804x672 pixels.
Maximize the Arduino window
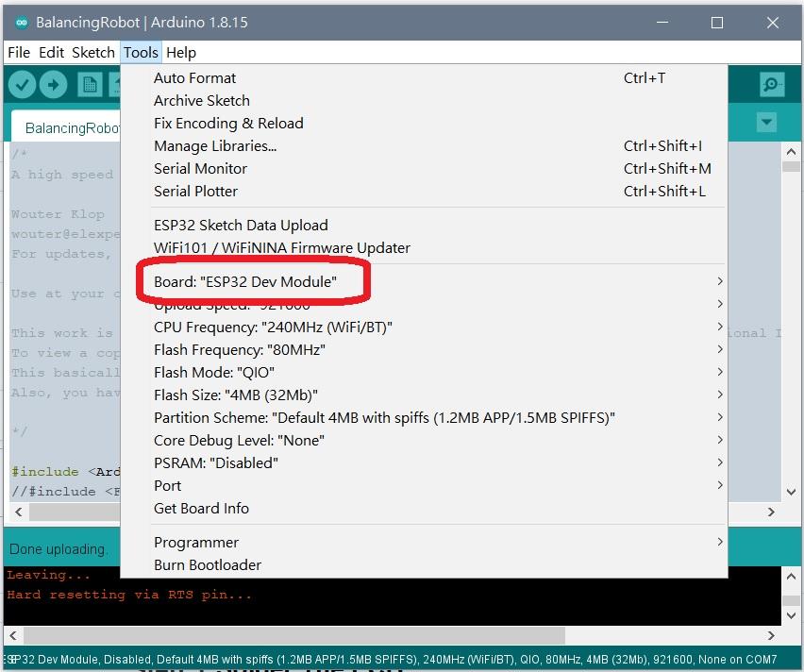coord(717,23)
